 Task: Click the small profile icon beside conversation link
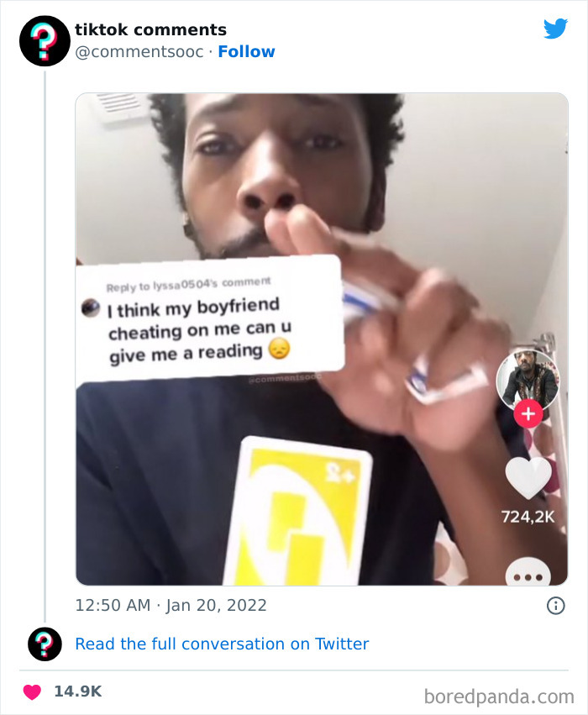pos(44,643)
